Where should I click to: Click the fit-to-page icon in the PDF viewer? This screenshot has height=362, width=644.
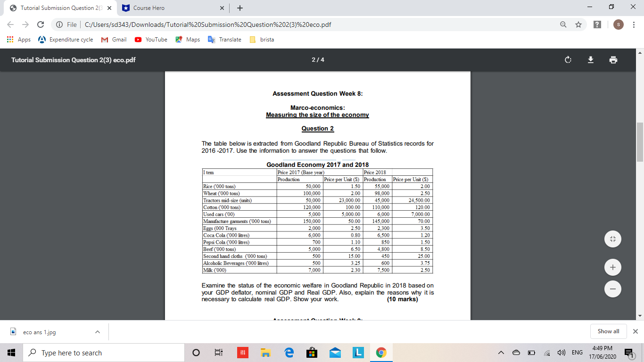612,239
